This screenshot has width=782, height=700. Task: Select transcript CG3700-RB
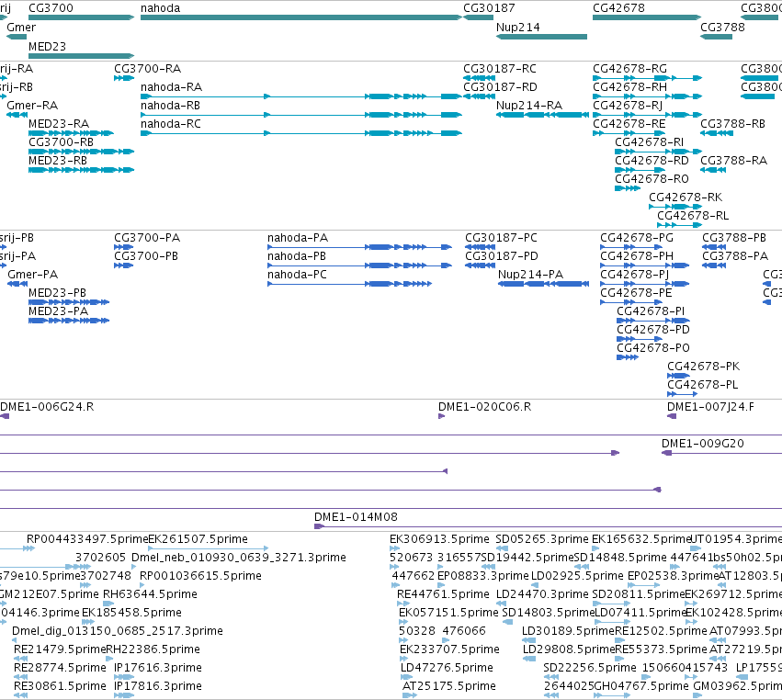tap(81, 152)
